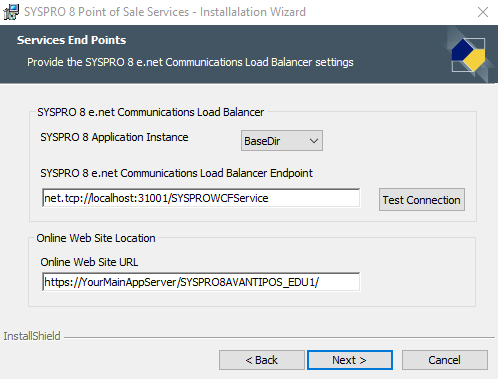
Task: Click the Load Balancer settings subtitle text
Action: click(190, 62)
